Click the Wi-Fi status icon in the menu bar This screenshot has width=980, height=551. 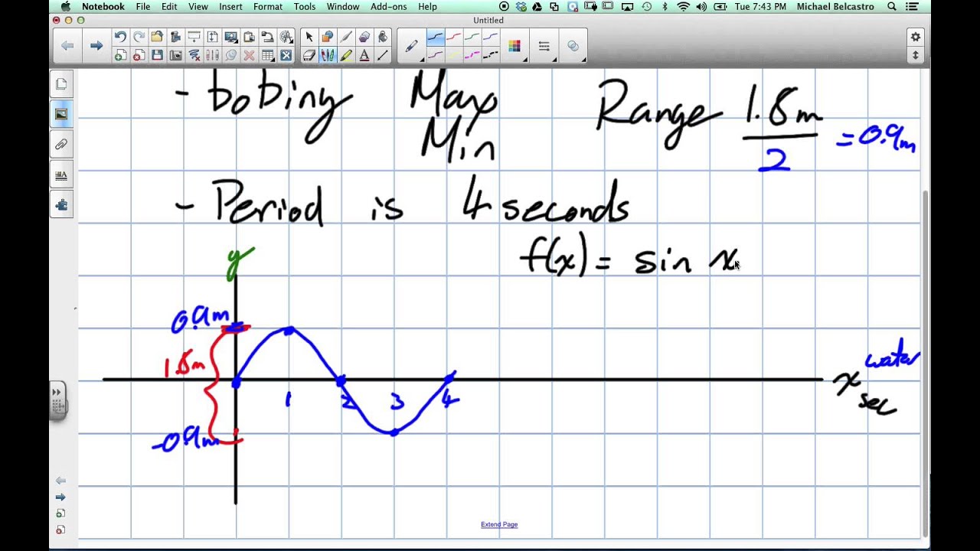pyautogui.click(x=683, y=6)
